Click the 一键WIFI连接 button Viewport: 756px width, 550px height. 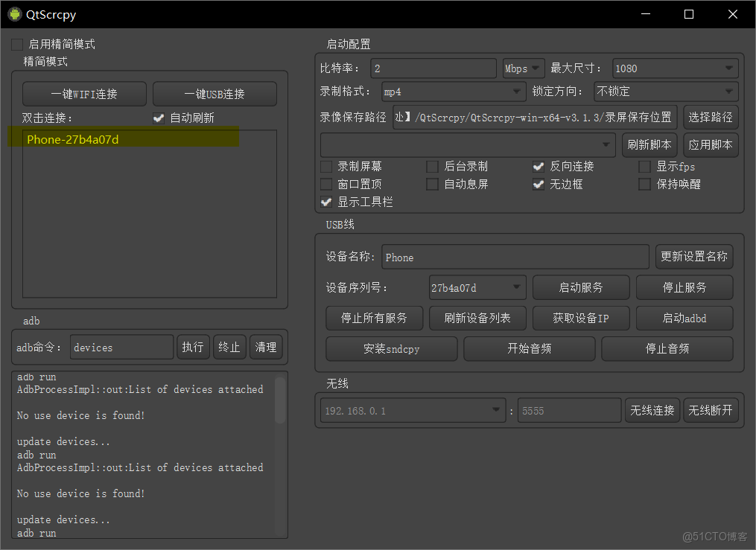coord(84,94)
